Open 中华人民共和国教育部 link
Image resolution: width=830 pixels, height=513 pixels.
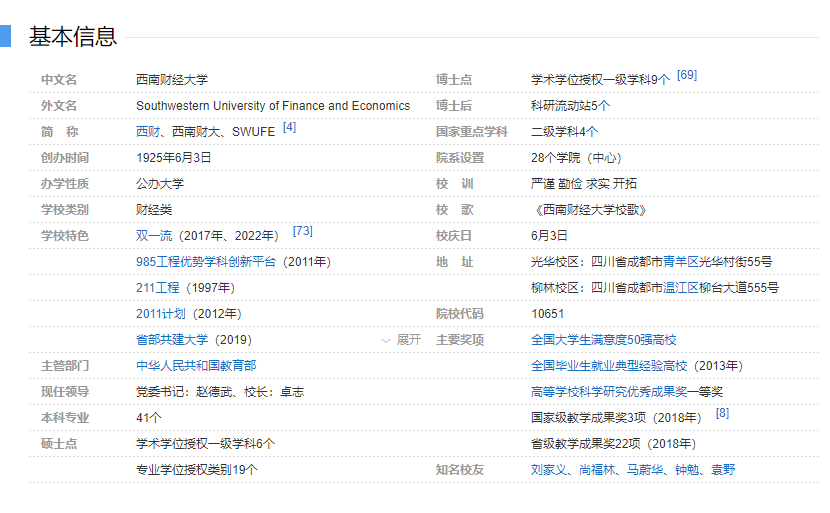click(x=196, y=366)
